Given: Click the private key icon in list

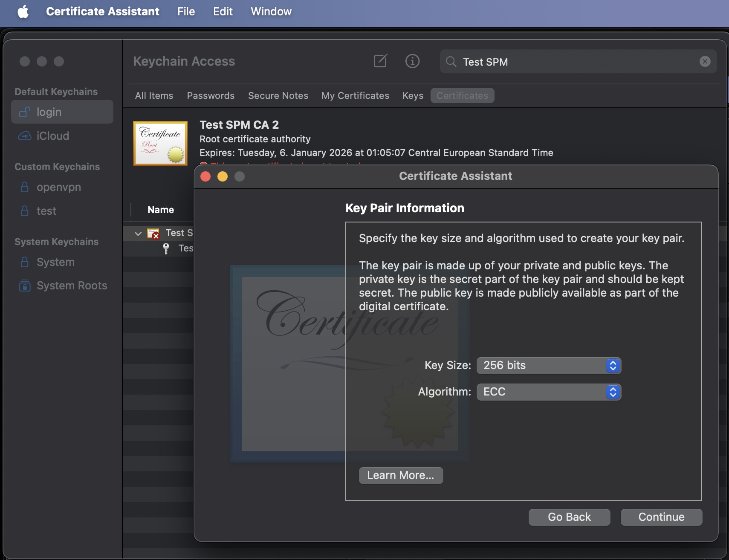Looking at the screenshot, I should (166, 248).
